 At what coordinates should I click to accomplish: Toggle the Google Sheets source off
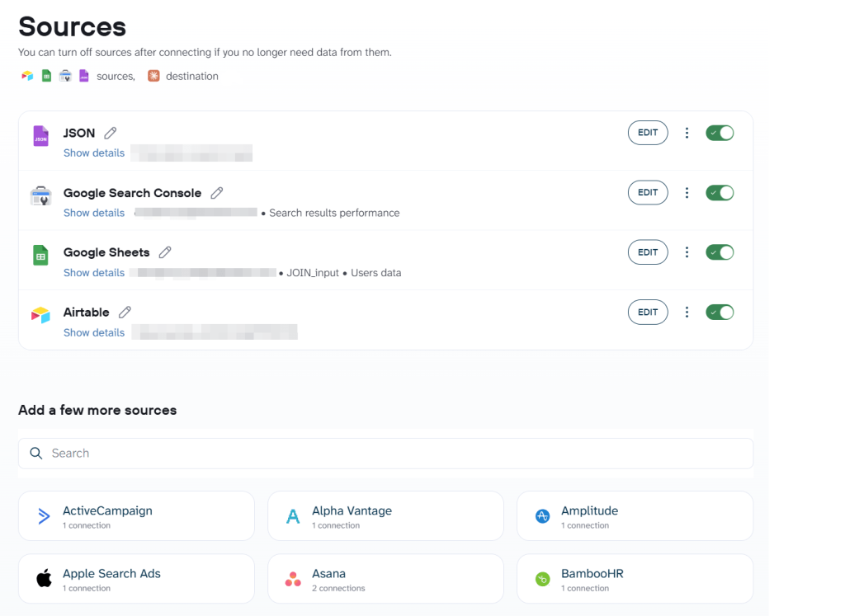point(720,252)
